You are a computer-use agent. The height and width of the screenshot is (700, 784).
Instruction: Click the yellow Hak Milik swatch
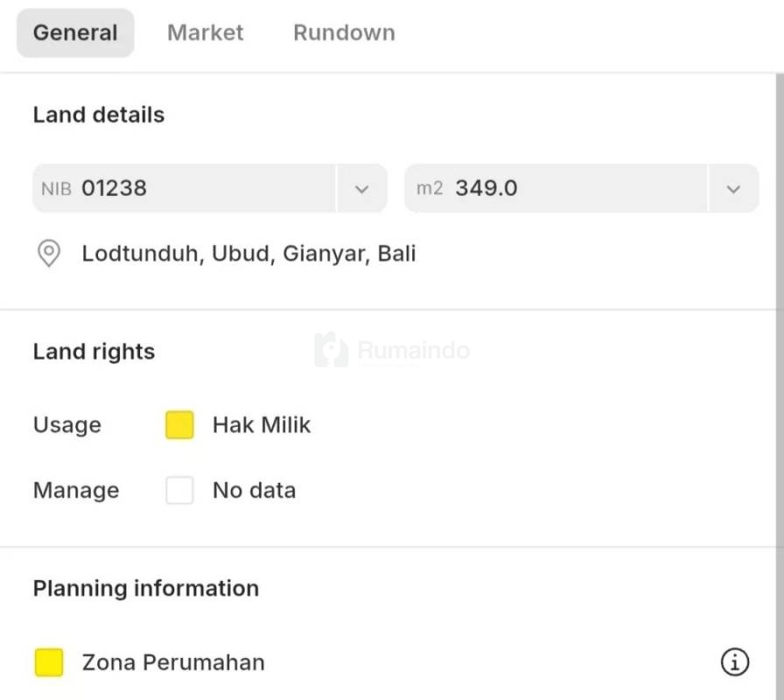pos(179,425)
